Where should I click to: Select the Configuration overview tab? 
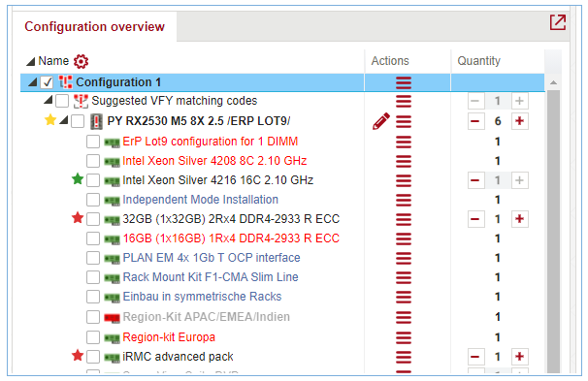(x=94, y=26)
